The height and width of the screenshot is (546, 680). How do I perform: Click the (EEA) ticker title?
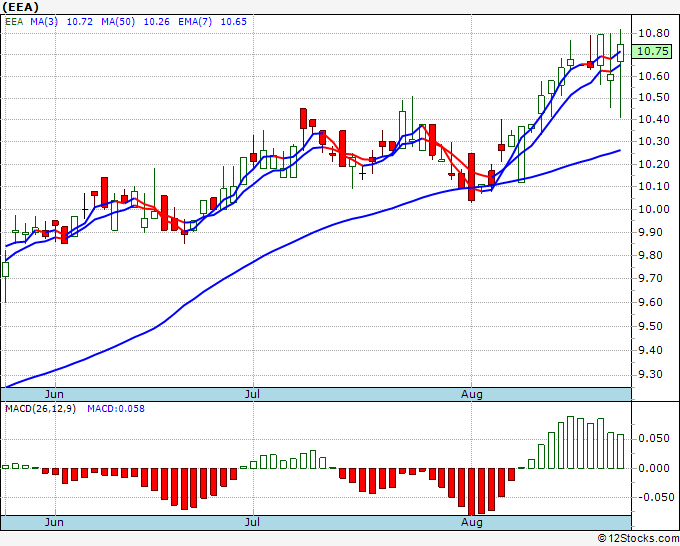click(21, 7)
